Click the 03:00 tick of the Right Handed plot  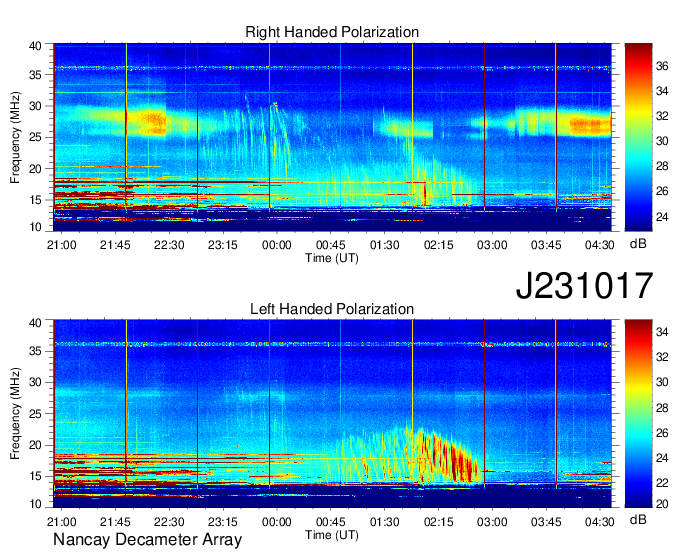tap(492, 245)
